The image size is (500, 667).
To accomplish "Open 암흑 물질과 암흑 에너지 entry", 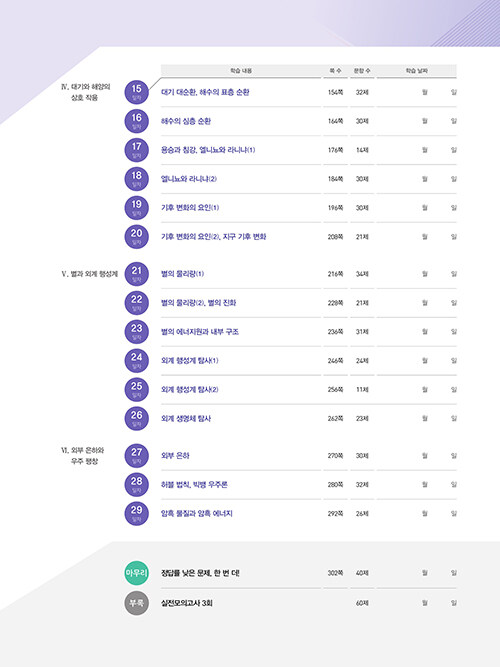I will click(x=197, y=513).
